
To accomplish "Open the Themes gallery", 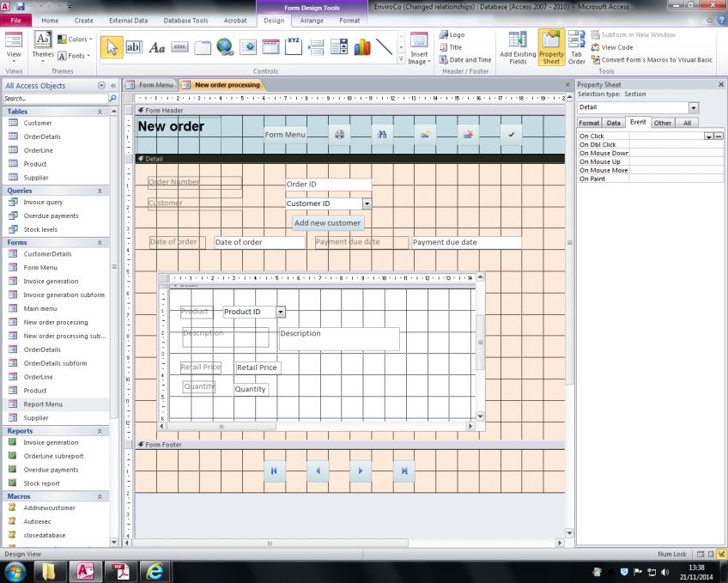I will point(43,46).
